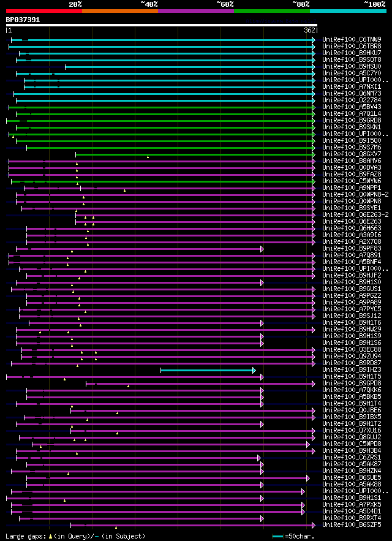Click the arrowhead ending the B9PF83 alignment

click(262, 249)
